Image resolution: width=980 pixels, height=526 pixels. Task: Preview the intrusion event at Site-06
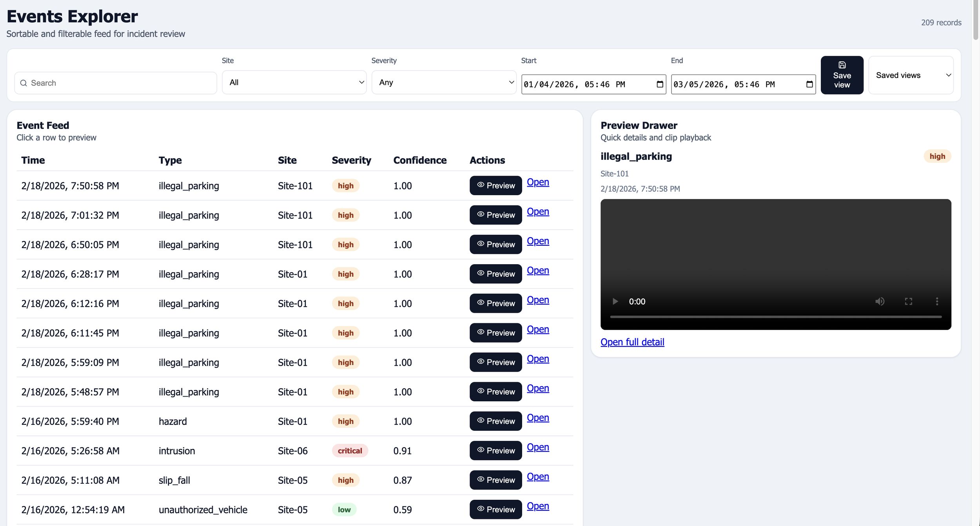495,450
